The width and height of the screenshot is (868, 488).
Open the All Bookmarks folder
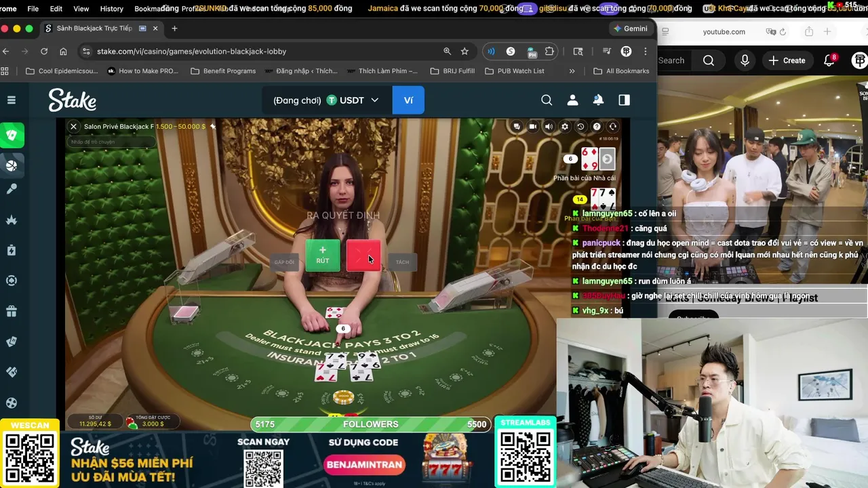621,71
